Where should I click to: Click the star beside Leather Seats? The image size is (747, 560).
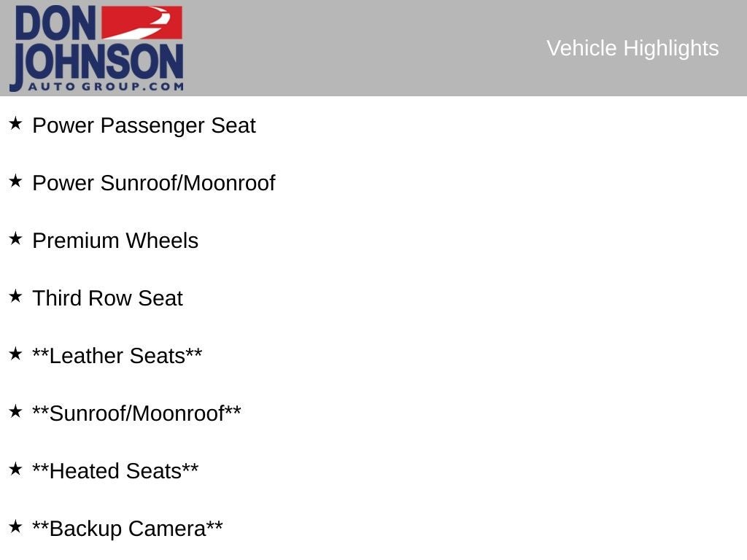pos(15,354)
